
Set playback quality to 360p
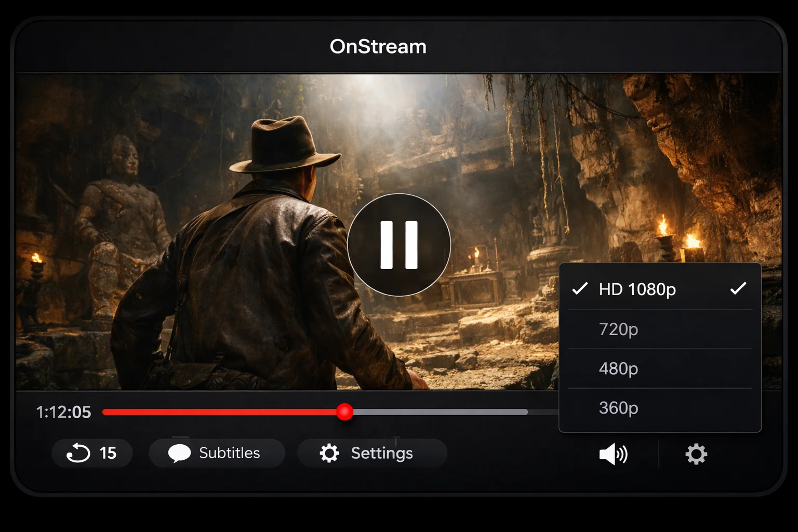point(618,408)
